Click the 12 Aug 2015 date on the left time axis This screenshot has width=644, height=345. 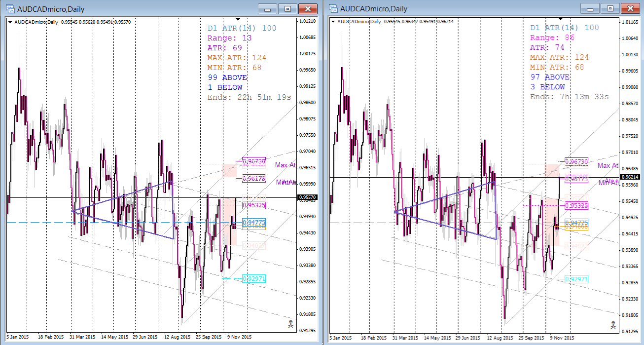coord(178,337)
